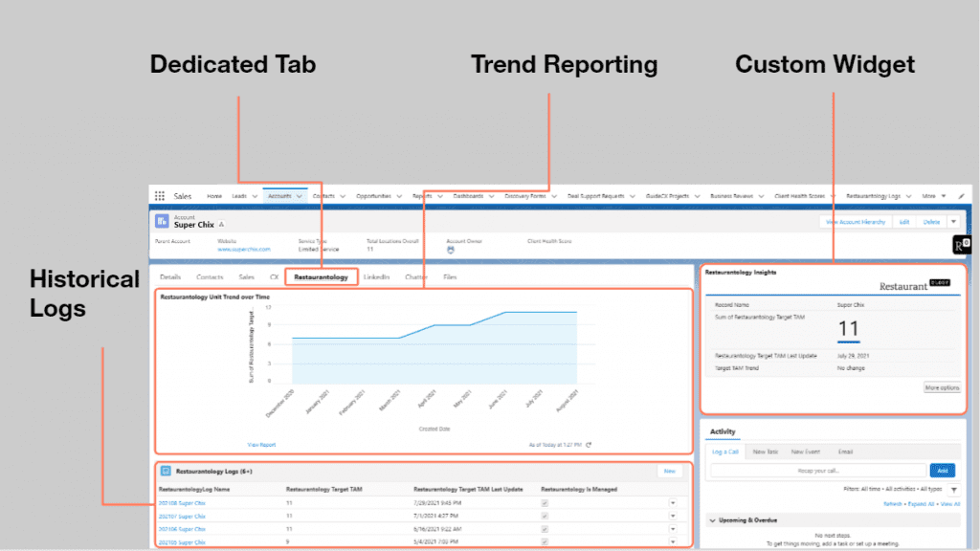Open the black Restaurantology R side widget
This screenshot has height=551, width=980.
(961, 245)
